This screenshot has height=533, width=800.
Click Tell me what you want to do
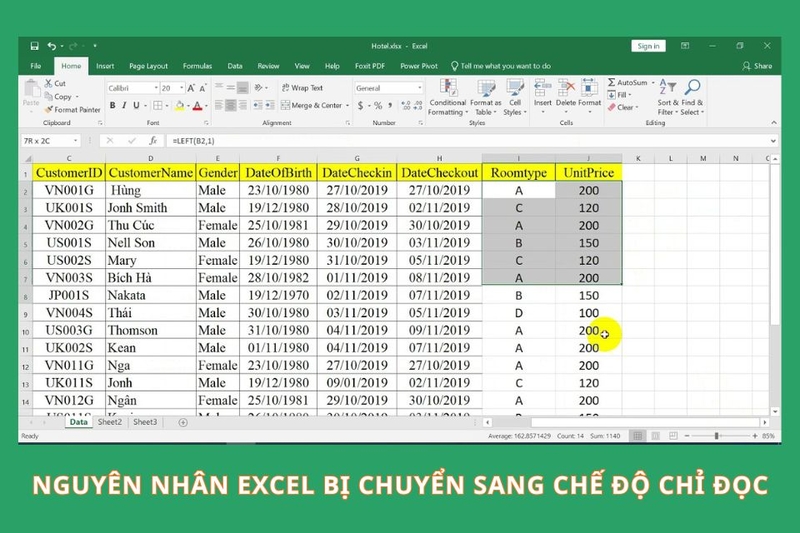(501, 66)
